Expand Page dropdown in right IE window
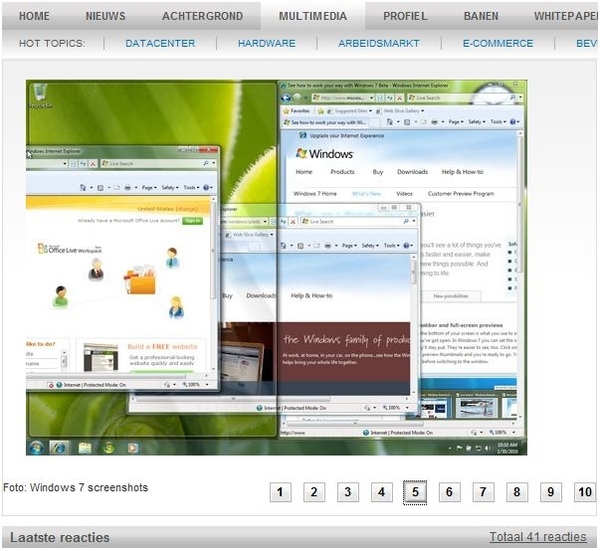Image resolution: width=600 pixels, height=551 pixels. [456, 122]
